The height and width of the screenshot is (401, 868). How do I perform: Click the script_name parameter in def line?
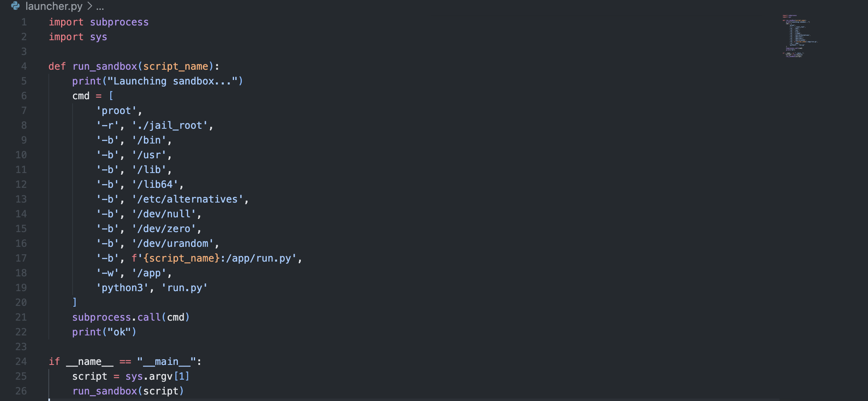(175, 66)
